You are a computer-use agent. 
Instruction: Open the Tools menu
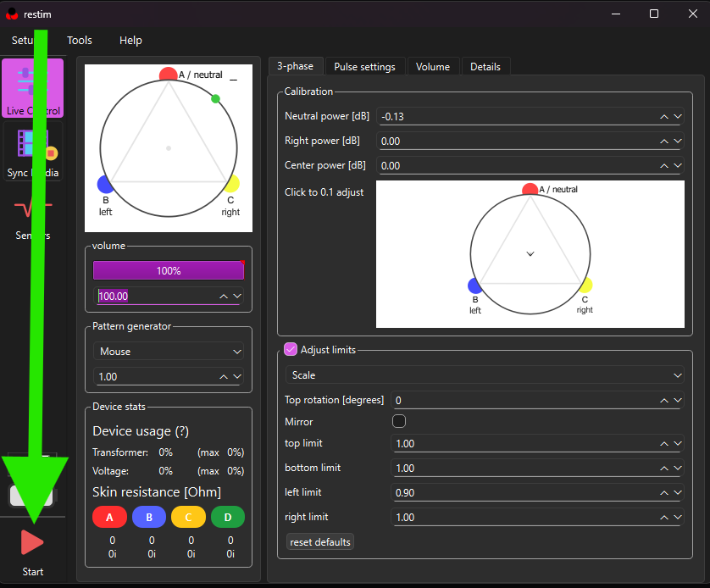80,41
